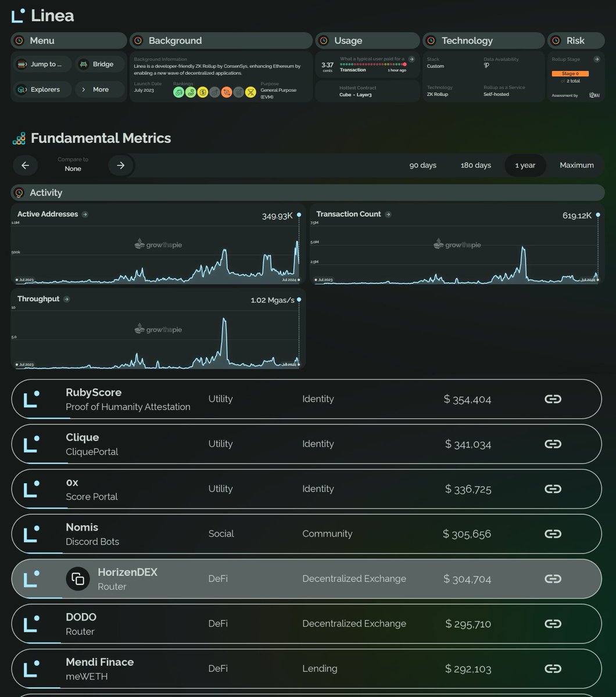Click the orange ranking badge
This screenshot has height=697, width=616.
coord(227,92)
